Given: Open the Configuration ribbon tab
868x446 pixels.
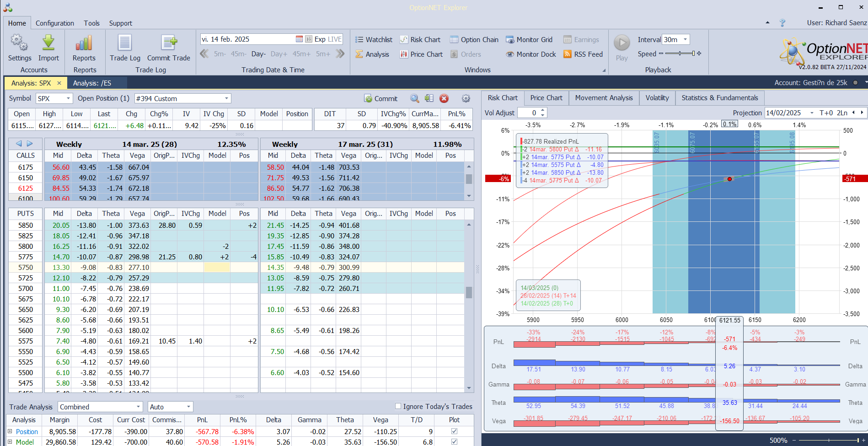Looking at the screenshot, I should [55, 23].
